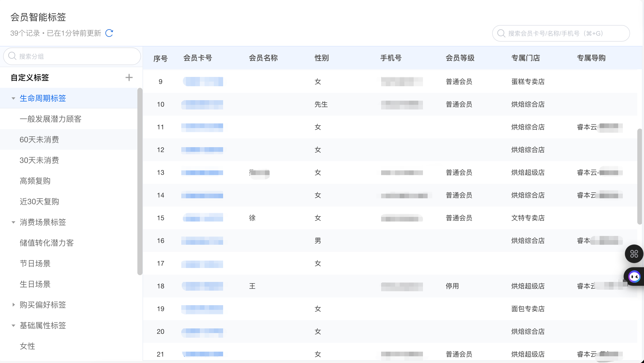The width and height of the screenshot is (644, 363).
Task: Click the member card number in row 18
Action: (202, 286)
